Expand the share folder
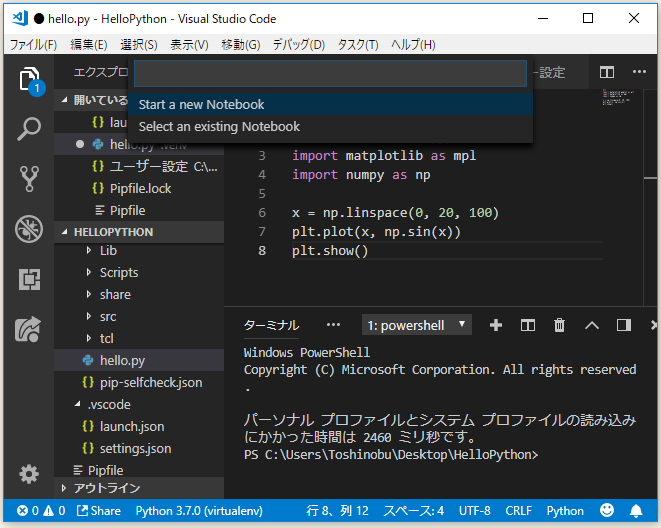This screenshot has height=528, width=661. (x=89, y=294)
